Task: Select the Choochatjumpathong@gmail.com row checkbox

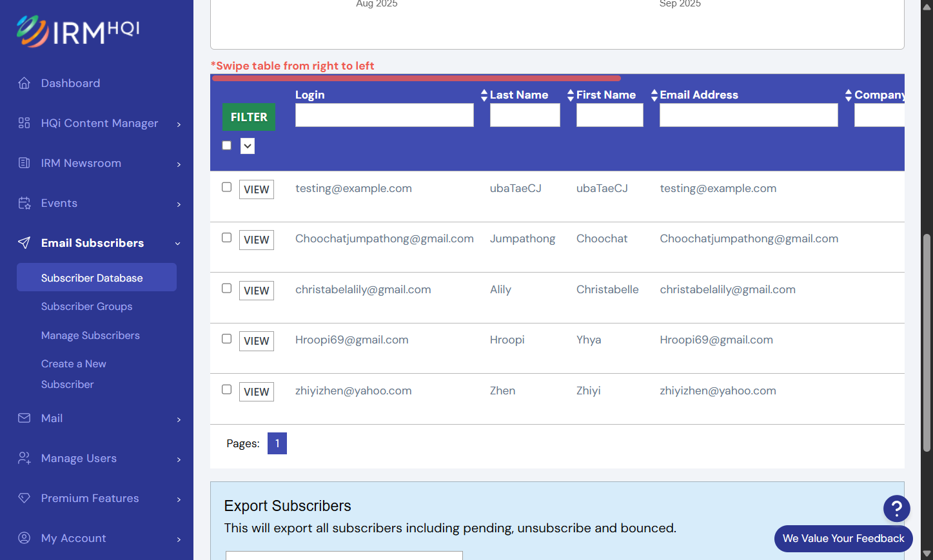Action: click(227, 238)
